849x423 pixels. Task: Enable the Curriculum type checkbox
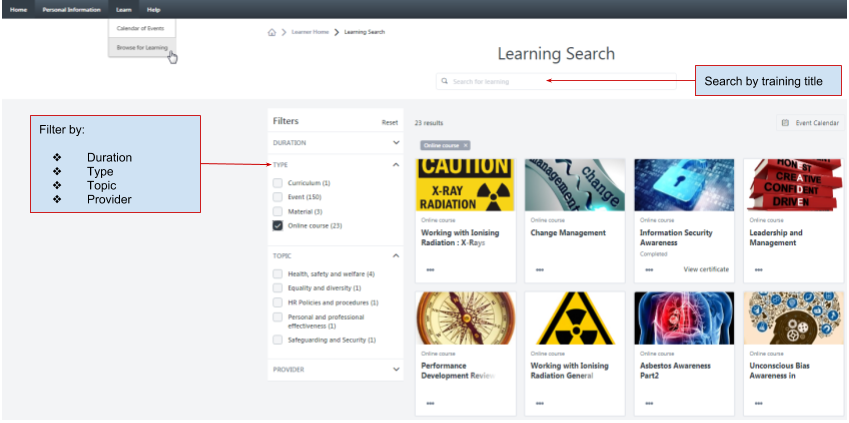click(x=278, y=183)
